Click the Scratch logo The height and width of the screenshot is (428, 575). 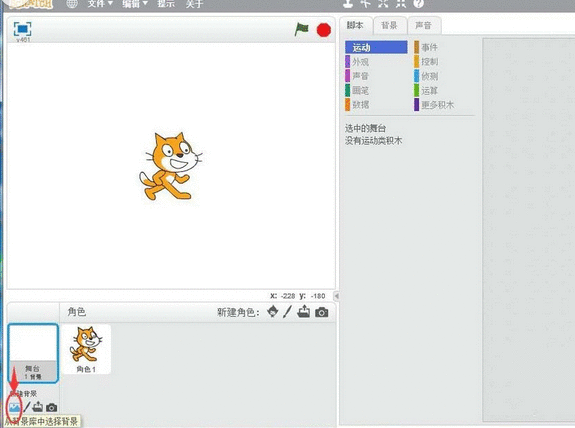[x=31, y=4]
